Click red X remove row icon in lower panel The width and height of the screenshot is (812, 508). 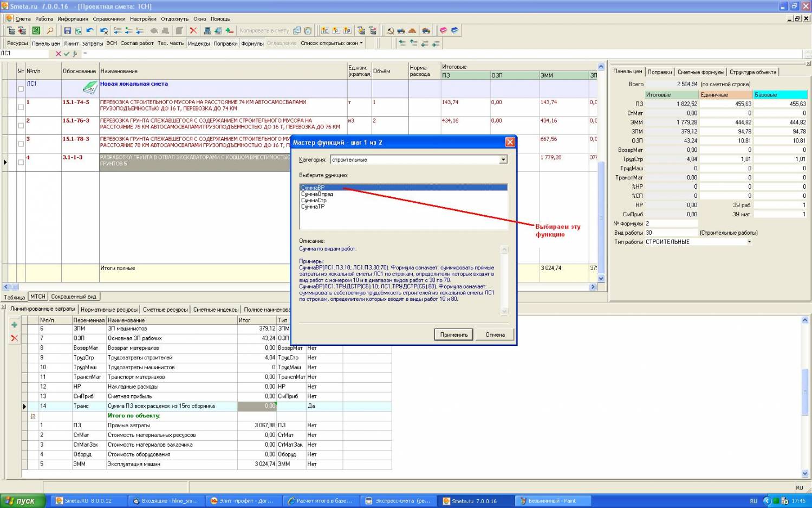(15, 338)
